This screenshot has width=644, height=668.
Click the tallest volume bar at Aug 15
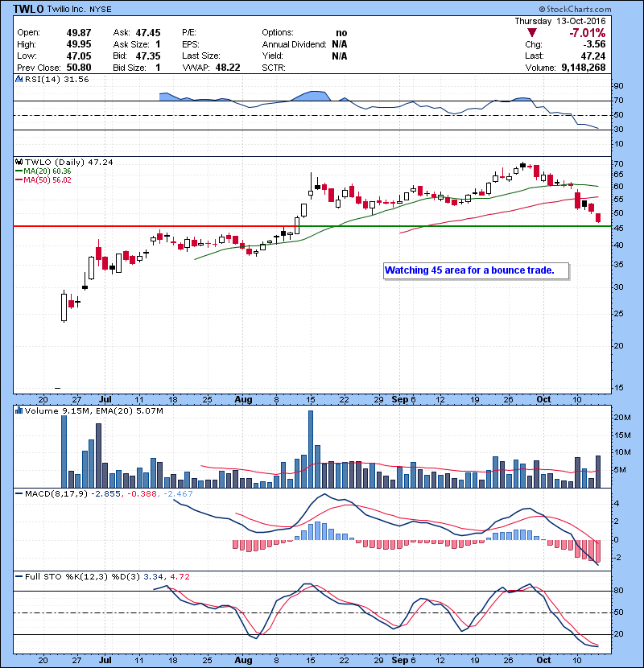pos(311,449)
